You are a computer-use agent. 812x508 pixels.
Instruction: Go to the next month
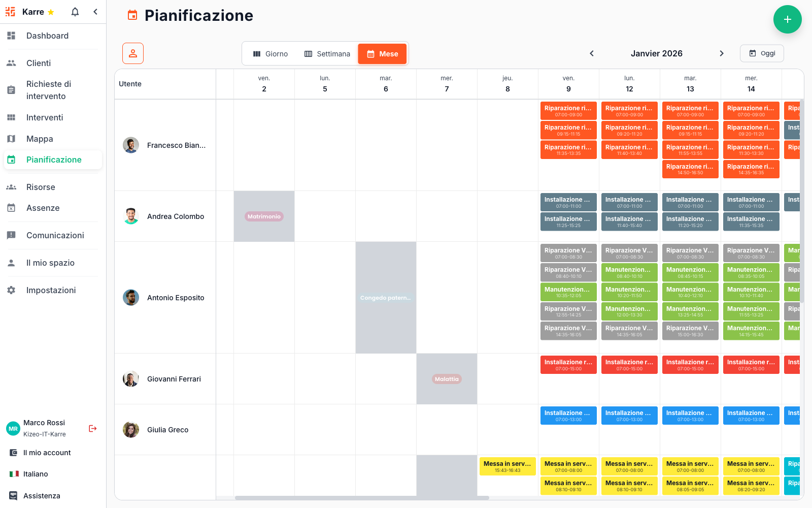721,53
